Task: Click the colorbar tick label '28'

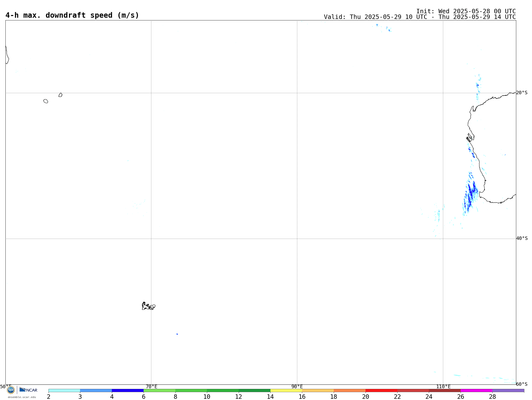Action: (x=492, y=397)
